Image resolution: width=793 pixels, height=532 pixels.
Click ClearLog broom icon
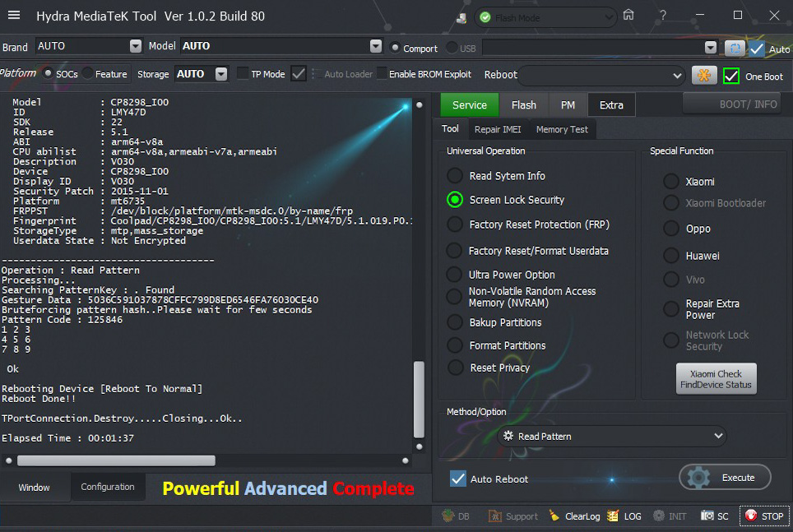coord(554,516)
